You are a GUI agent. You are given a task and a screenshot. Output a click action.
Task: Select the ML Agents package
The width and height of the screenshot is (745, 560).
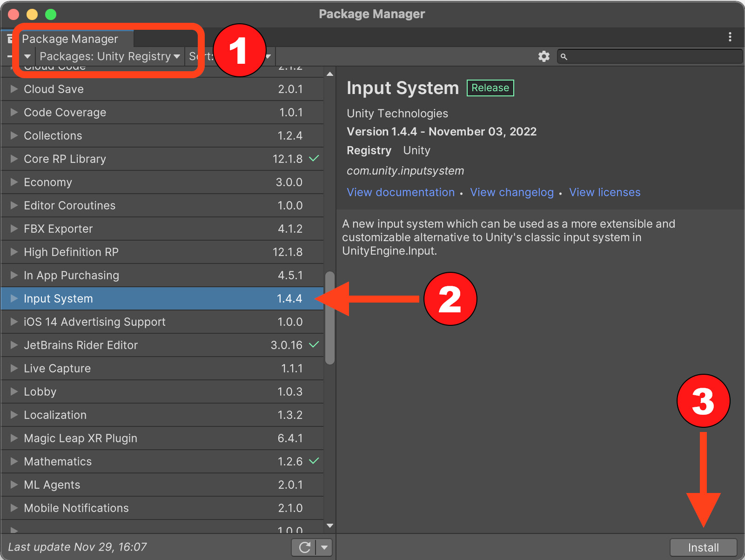click(162, 485)
